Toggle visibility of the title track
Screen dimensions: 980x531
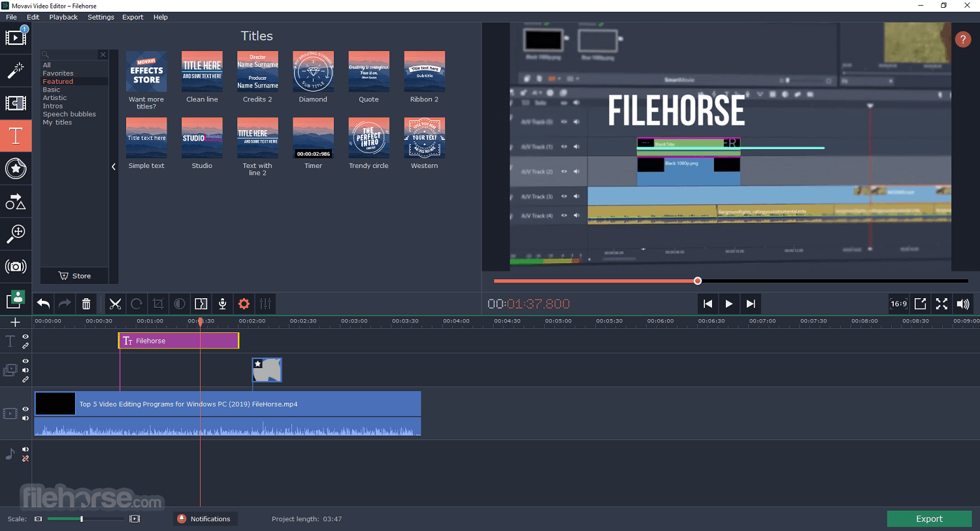coord(25,337)
